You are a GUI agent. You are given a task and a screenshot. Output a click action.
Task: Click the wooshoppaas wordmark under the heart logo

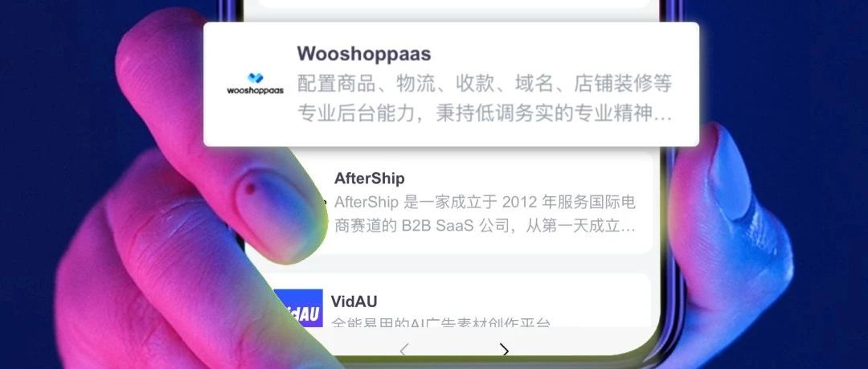pyautogui.click(x=256, y=90)
